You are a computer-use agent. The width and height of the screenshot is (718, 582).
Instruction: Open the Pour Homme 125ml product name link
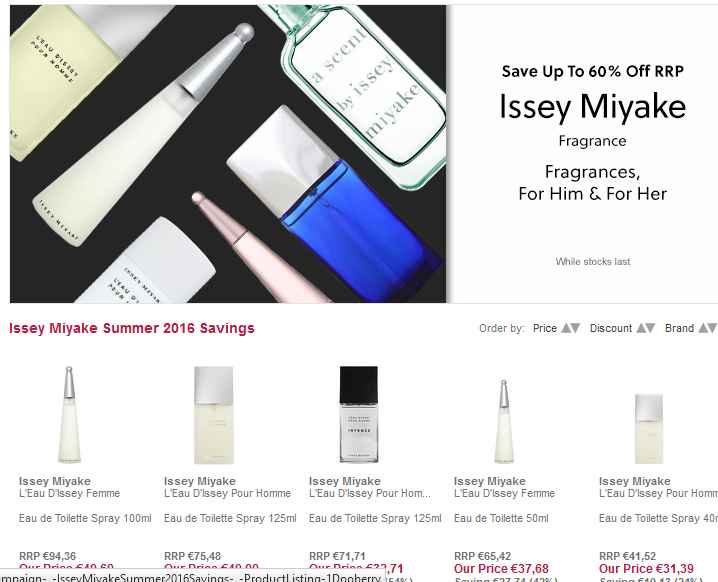227,493
